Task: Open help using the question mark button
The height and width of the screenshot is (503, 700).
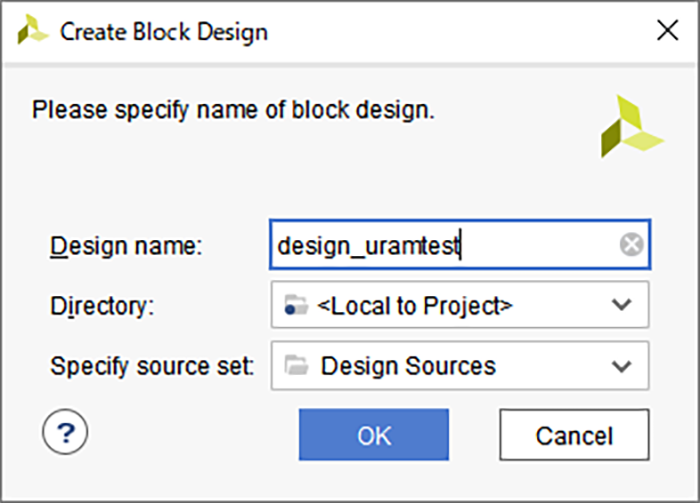Action: tap(65, 432)
